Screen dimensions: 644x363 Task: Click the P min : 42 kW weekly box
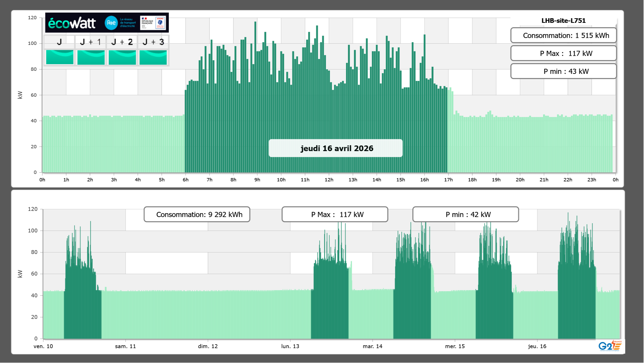[465, 214]
